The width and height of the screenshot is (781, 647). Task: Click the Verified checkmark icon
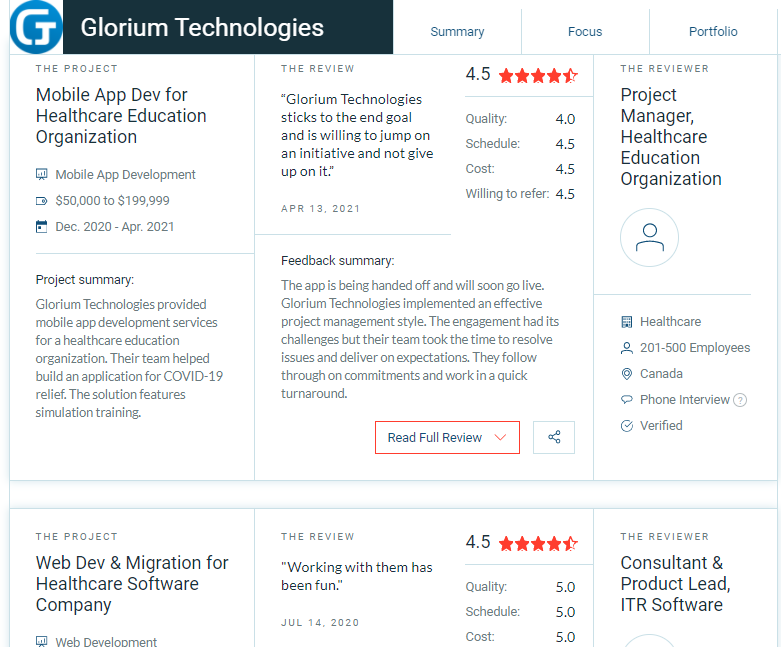[x=627, y=426]
